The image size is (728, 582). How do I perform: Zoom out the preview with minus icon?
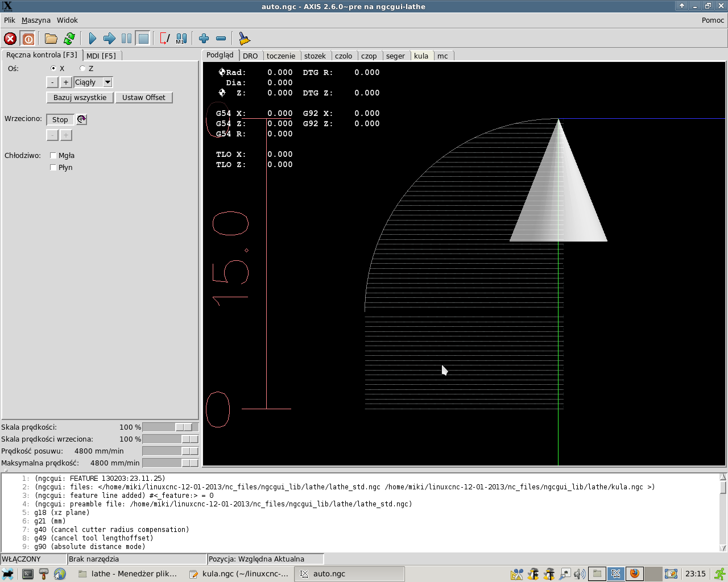[x=221, y=39]
